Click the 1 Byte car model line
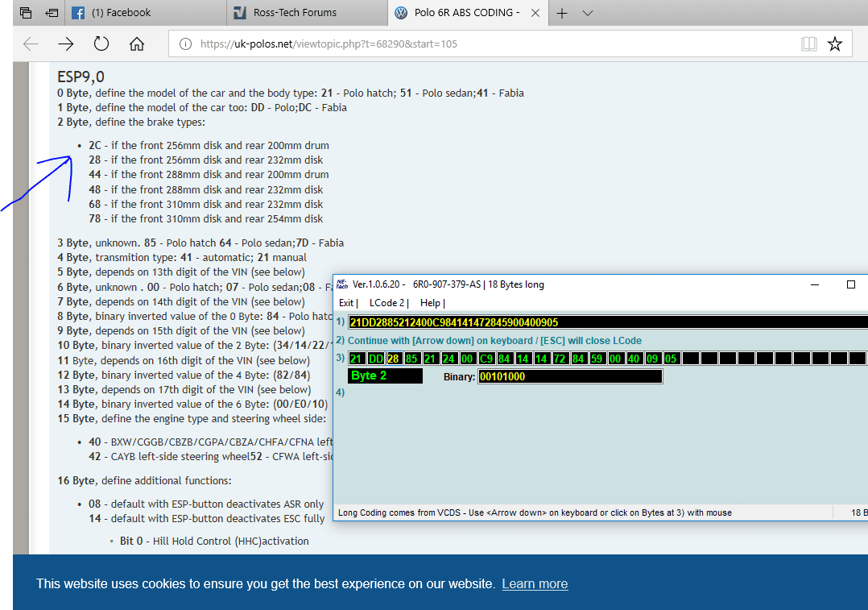This screenshot has height=610, width=868. coord(202,107)
